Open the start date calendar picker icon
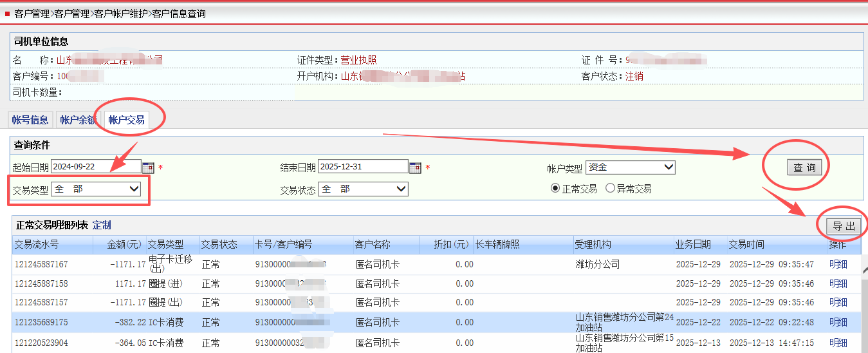 [x=148, y=167]
